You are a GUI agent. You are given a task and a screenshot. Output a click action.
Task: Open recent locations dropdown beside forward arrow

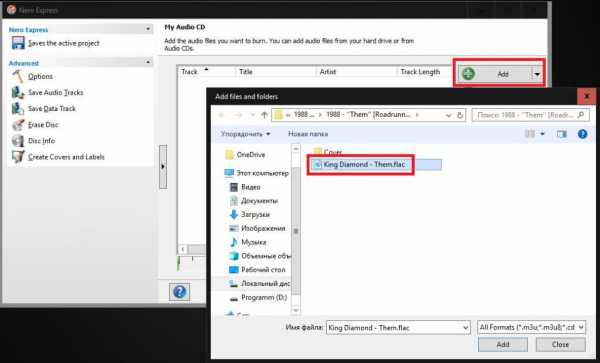(x=252, y=115)
